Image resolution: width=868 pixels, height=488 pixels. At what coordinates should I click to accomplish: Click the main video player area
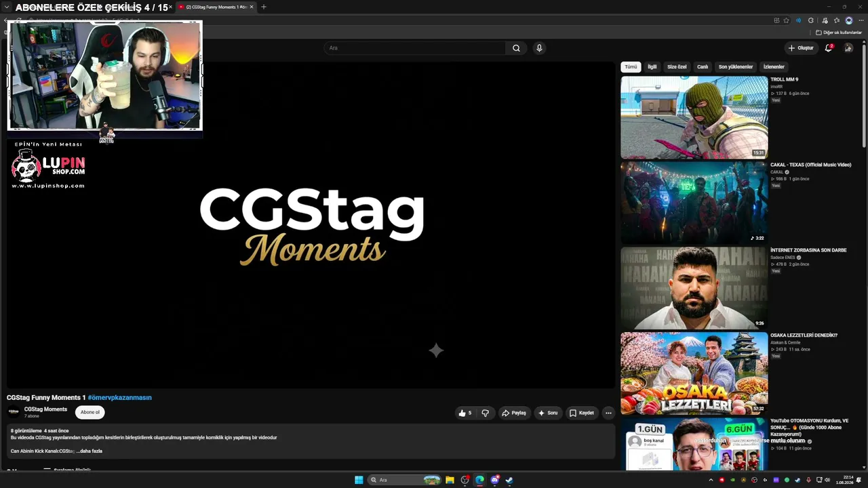point(311,225)
